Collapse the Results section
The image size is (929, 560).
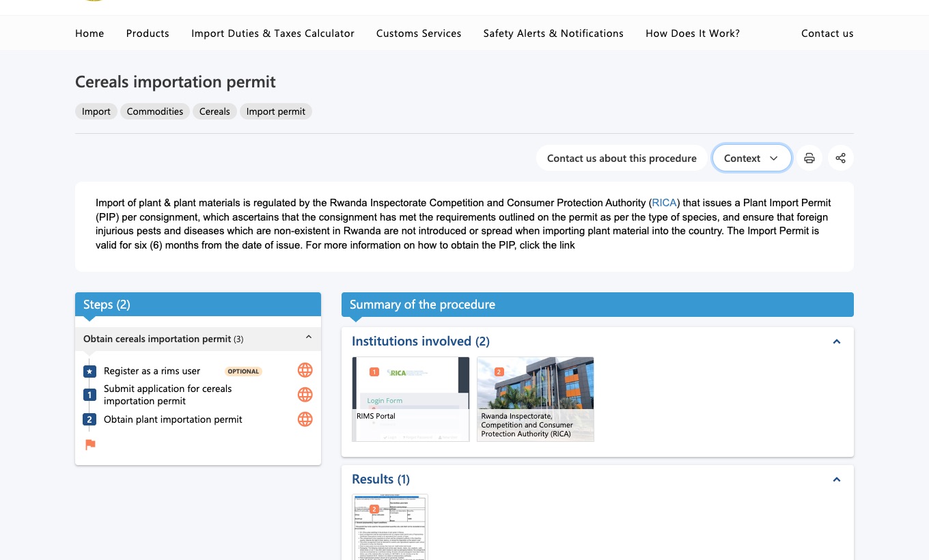[x=837, y=479]
